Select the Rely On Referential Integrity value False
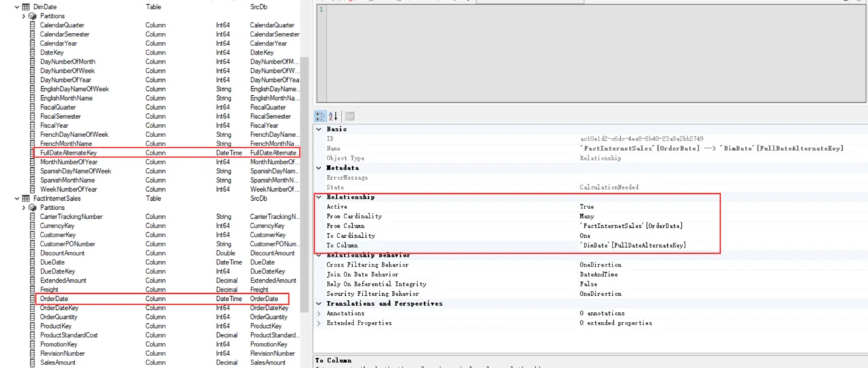868x368 pixels. (x=589, y=284)
